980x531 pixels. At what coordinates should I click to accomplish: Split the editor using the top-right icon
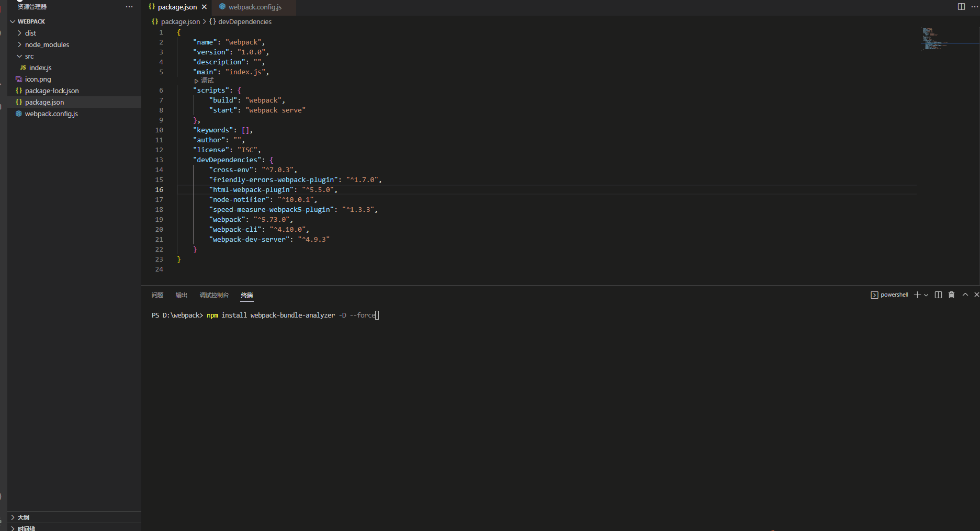click(961, 6)
